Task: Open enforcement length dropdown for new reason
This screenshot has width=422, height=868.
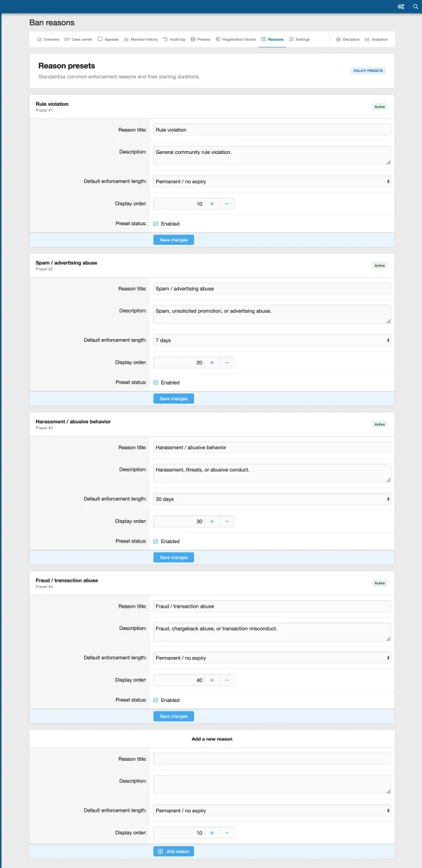Action: pos(272,810)
